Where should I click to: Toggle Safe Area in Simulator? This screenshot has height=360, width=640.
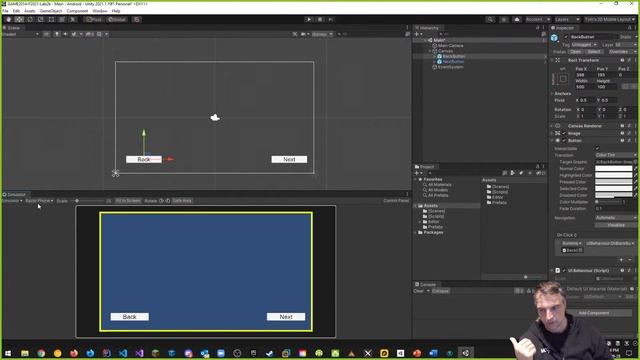(x=182, y=201)
